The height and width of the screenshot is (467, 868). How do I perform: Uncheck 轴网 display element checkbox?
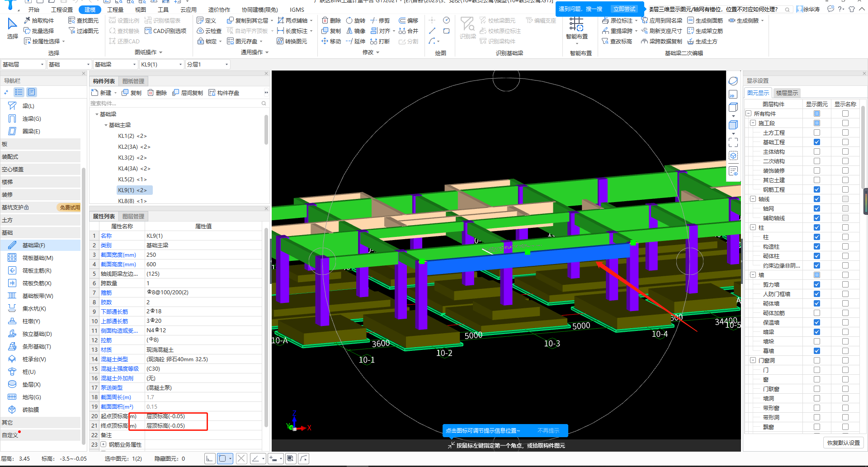817,208
